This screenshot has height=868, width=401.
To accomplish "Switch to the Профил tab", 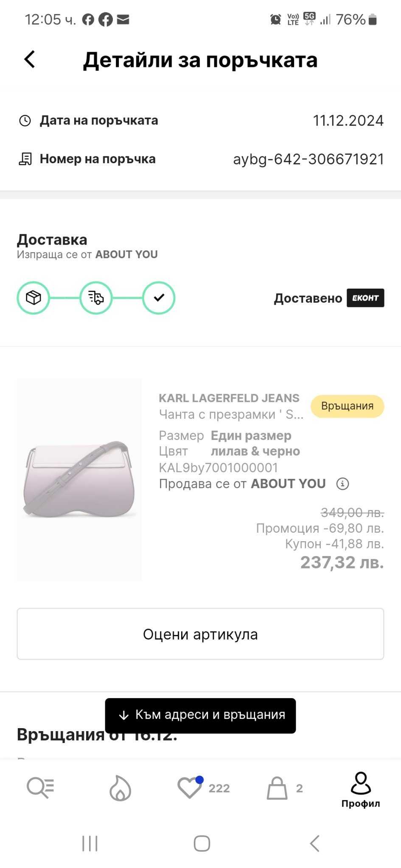I will click(361, 789).
